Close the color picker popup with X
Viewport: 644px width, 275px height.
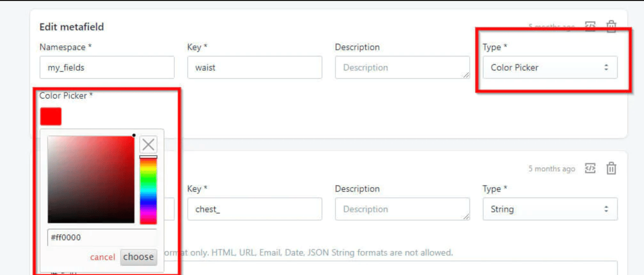click(x=148, y=145)
